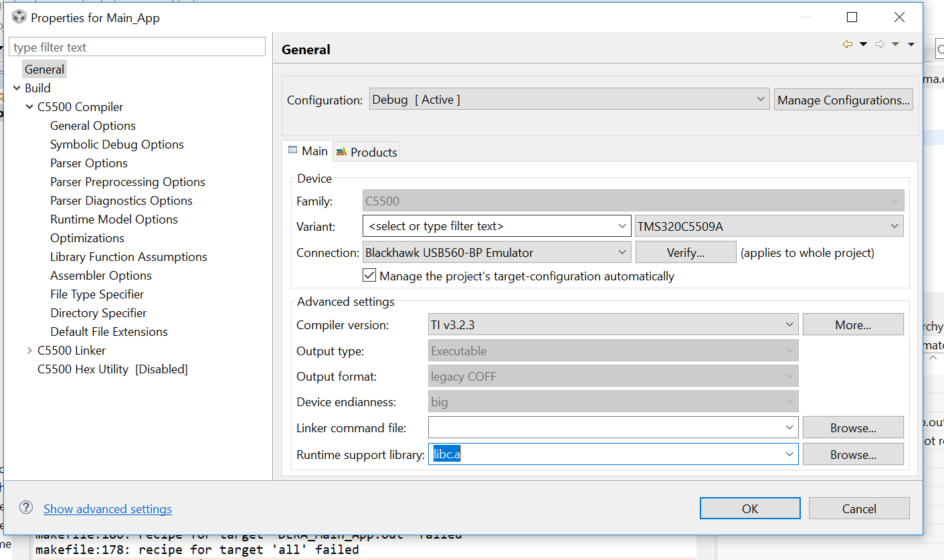
Task: Click the More compiler versions button
Action: click(853, 324)
